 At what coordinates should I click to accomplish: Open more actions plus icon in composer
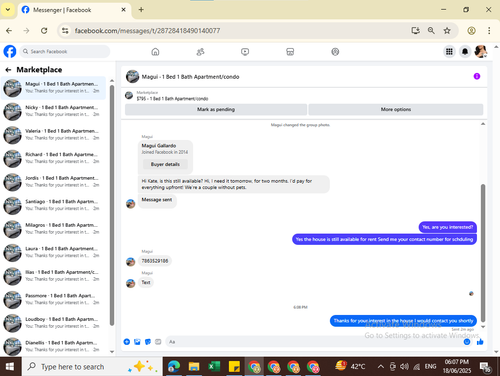tap(127, 342)
